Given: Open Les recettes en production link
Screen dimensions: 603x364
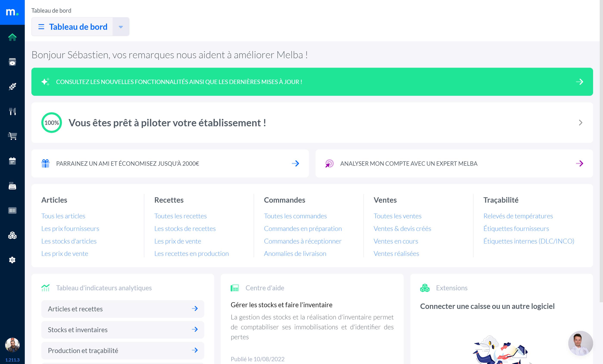Looking at the screenshot, I should (191, 253).
